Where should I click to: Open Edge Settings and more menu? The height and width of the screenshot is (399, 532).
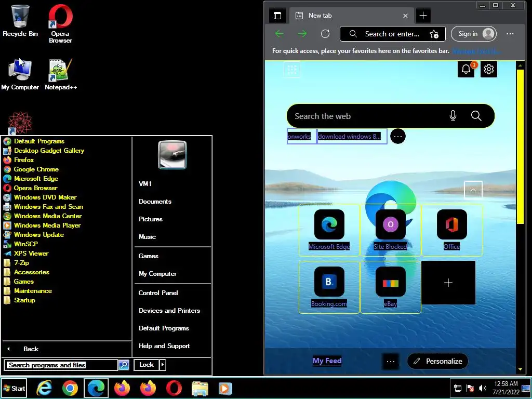[x=510, y=34]
